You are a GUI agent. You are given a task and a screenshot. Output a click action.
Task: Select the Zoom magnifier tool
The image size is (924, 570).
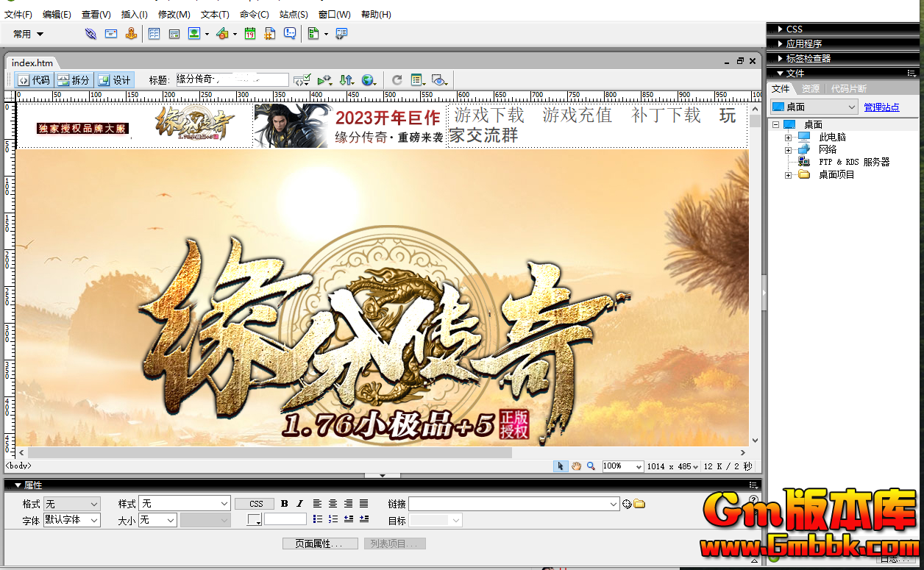tap(591, 466)
